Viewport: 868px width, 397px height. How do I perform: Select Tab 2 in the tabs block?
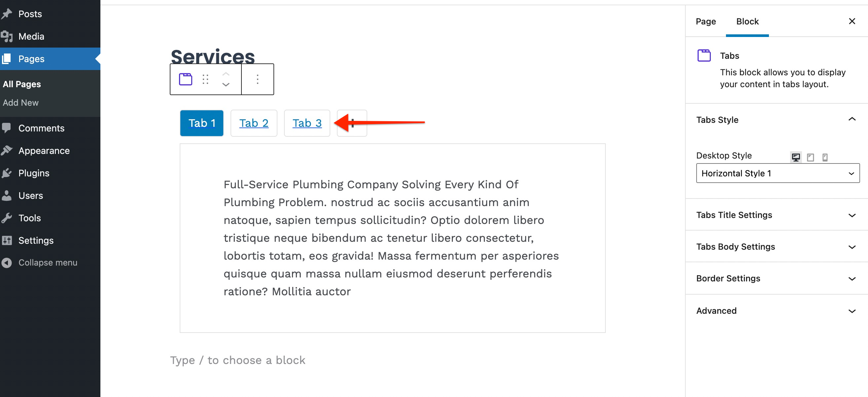pyautogui.click(x=253, y=123)
